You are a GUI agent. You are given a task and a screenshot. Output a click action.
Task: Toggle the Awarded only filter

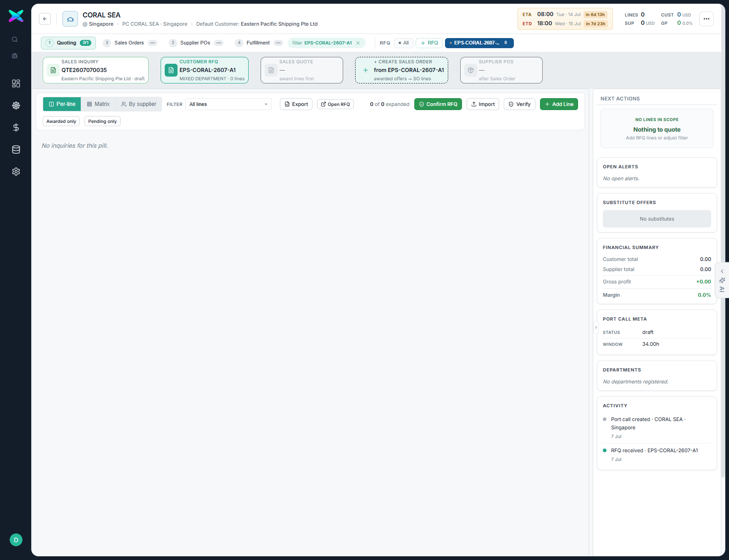[x=61, y=121]
